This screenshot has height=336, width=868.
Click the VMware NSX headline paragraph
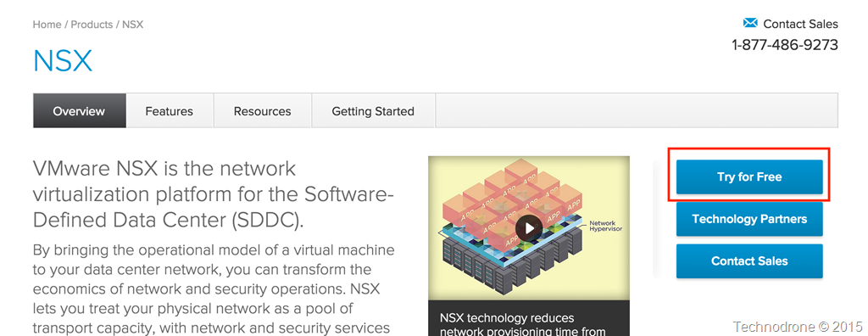point(214,194)
